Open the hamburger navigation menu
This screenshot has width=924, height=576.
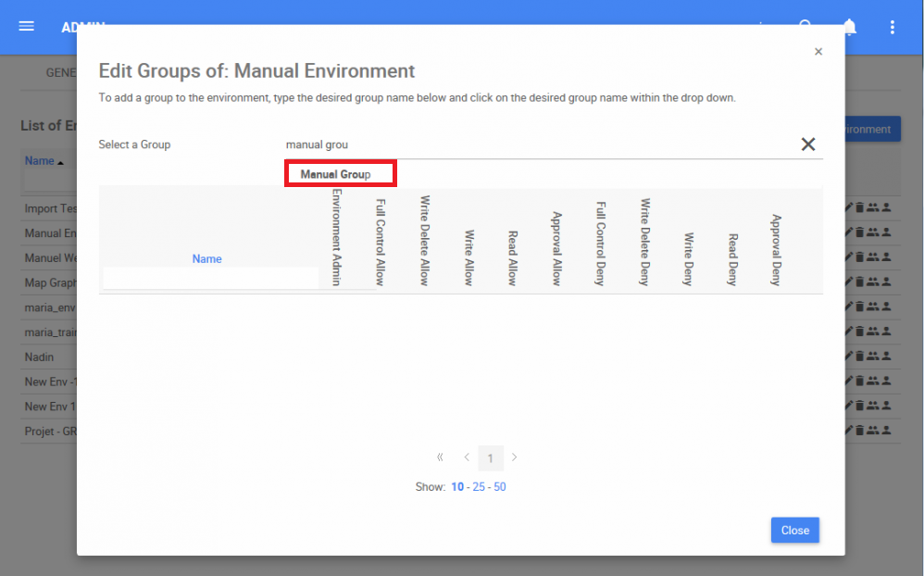click(x=27, y=27)
